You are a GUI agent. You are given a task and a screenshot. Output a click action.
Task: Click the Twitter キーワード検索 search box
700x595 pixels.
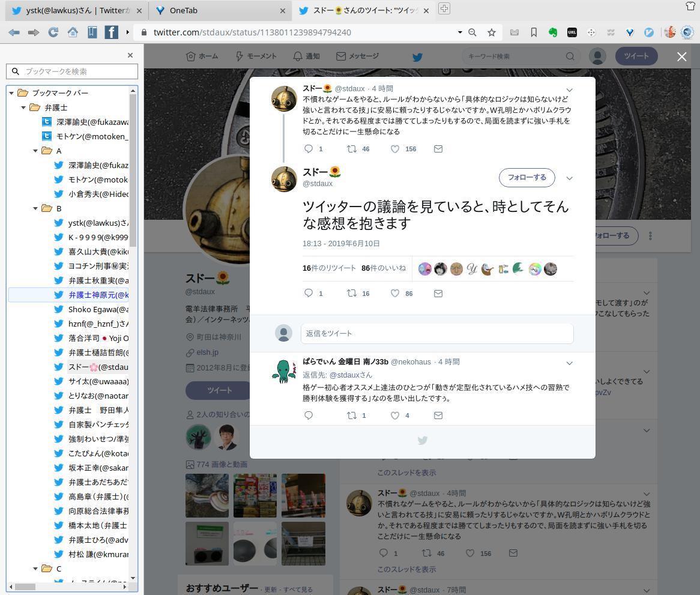pyautogui.click(x=520, y=56)
